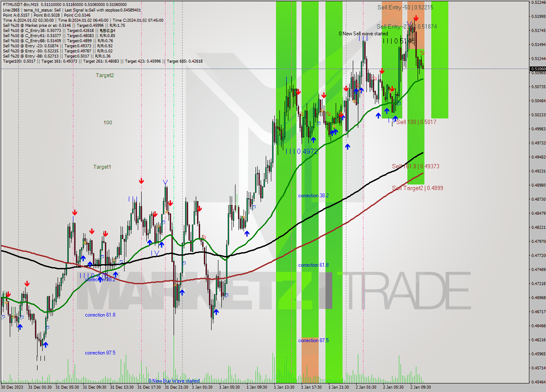
Task: Click '0 New Buy Wave started' annotation
Action: [174, 381]
